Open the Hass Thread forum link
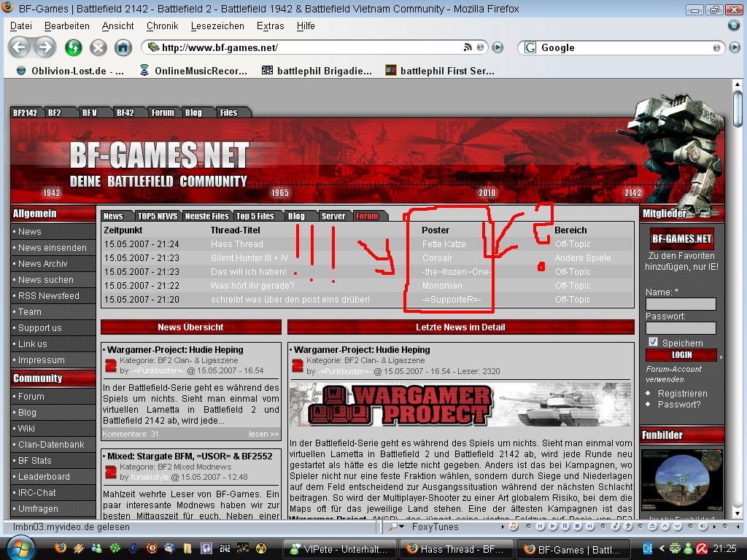 click(x=237, y=244)
